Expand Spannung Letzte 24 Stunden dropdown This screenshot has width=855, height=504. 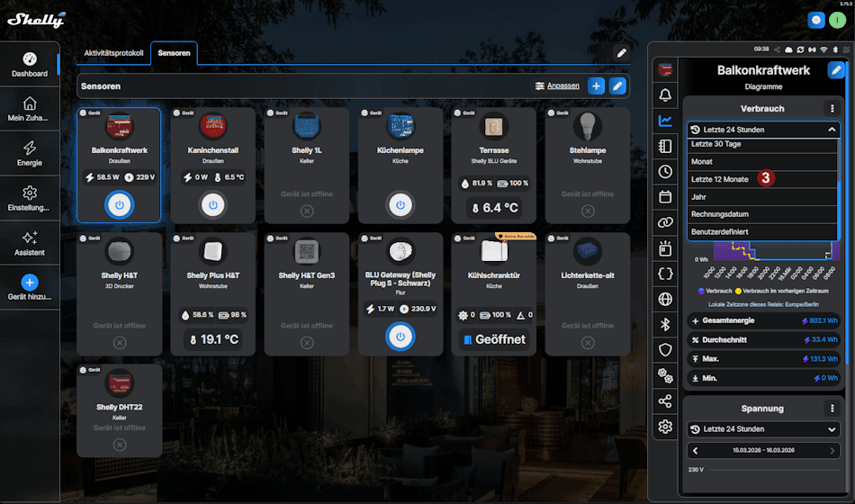tap(763, 428)
